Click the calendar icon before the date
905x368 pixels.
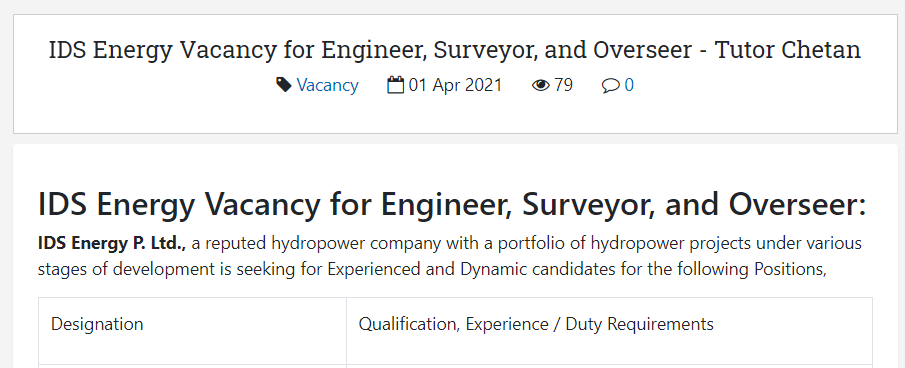click(395, 85)
